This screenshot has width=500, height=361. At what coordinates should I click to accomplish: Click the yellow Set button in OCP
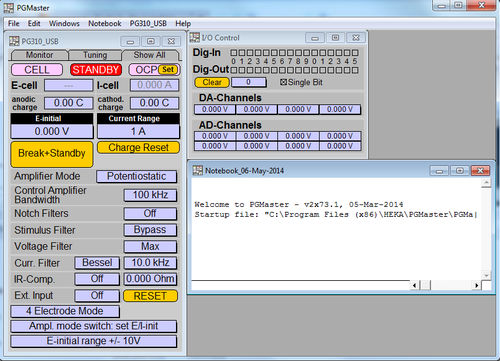[168, 69]
